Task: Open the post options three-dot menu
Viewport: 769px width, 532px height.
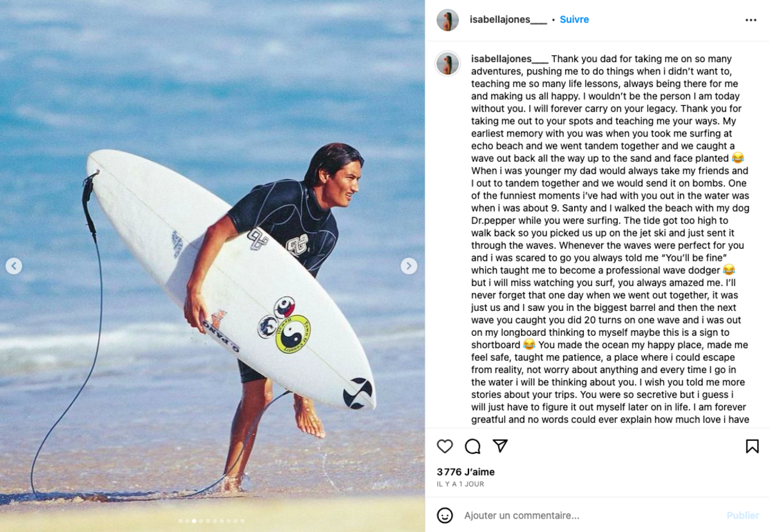Action: tap(750, 20)
